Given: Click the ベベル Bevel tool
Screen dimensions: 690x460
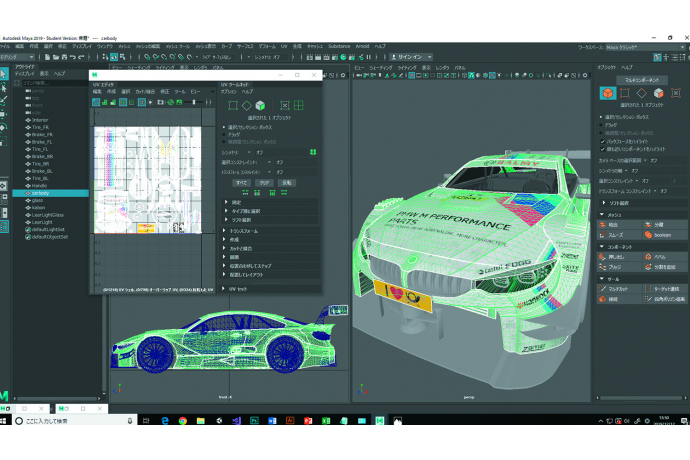Looking at the screenshot, I should [664, 257].
